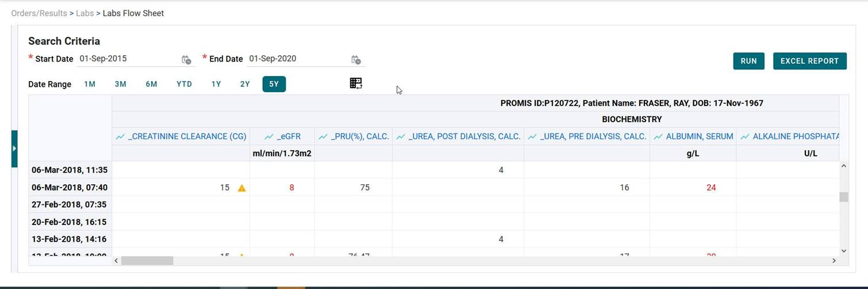Go to Orders/Results breadcrumb

coord(39,13)
